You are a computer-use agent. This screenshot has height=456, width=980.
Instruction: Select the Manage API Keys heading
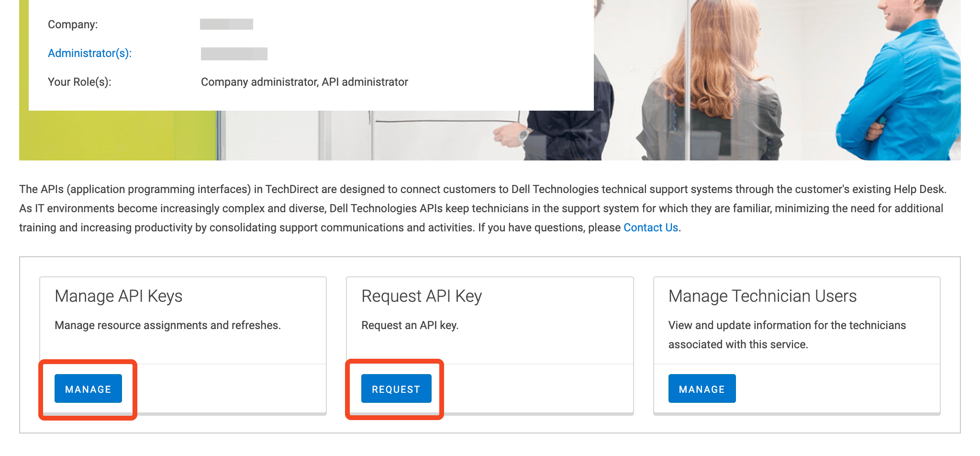(119, 296)
